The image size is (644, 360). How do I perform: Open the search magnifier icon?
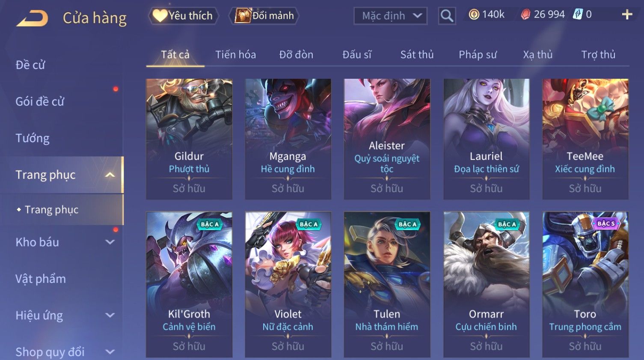447,16
